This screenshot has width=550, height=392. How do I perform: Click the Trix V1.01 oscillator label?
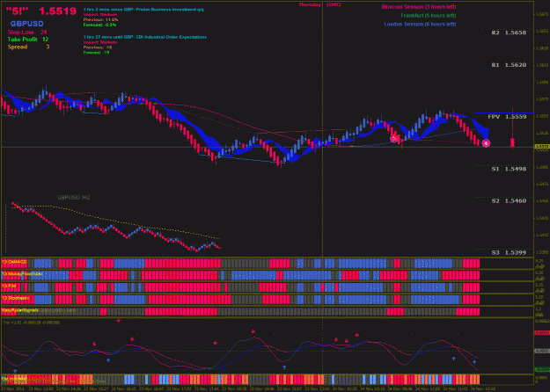coord(31,323)
